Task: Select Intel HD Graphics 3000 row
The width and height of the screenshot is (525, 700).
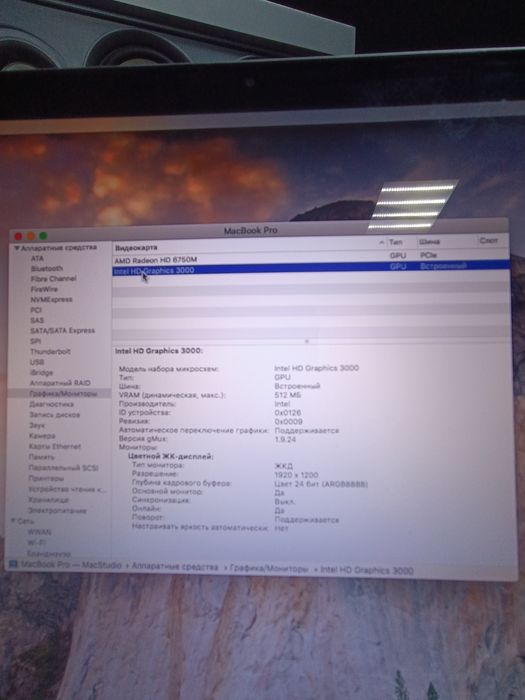Action: 311,270
